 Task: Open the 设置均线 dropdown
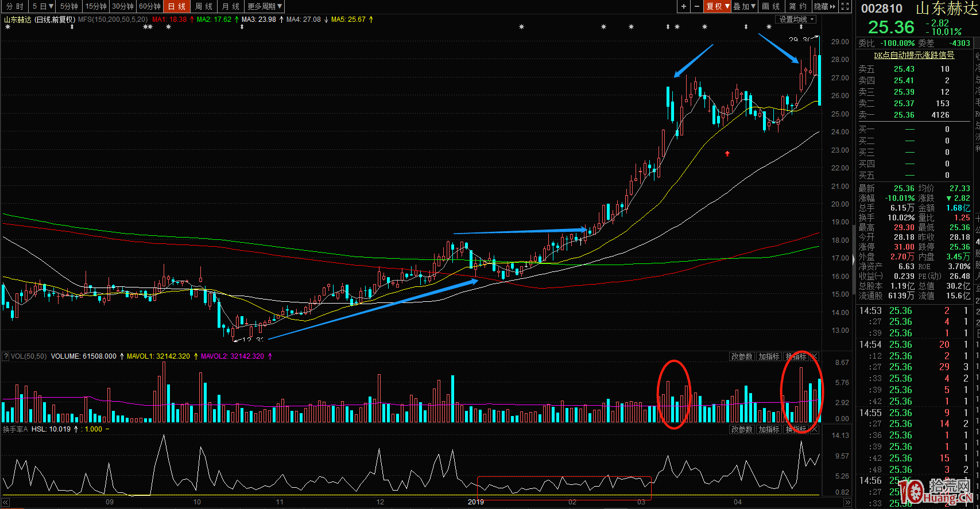coord(796,20)
